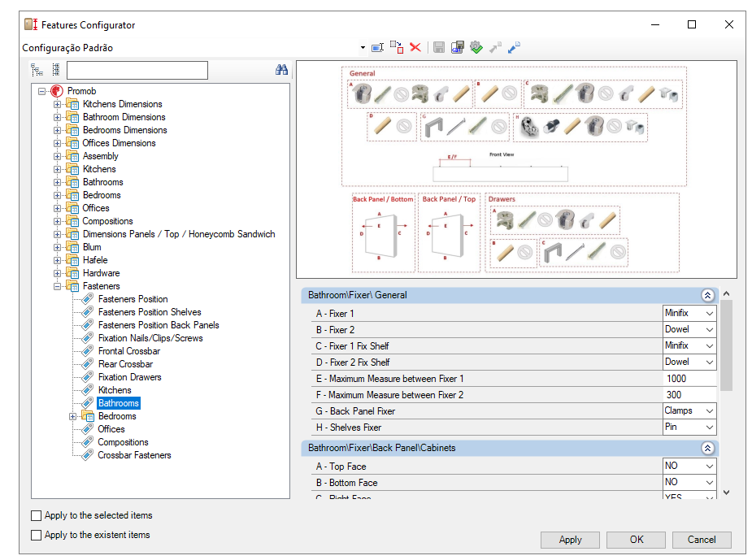Viewport: 752px width, 560px height.
Task: Open the H - Shelves Fixer dropdown
Action: point(710,428)
